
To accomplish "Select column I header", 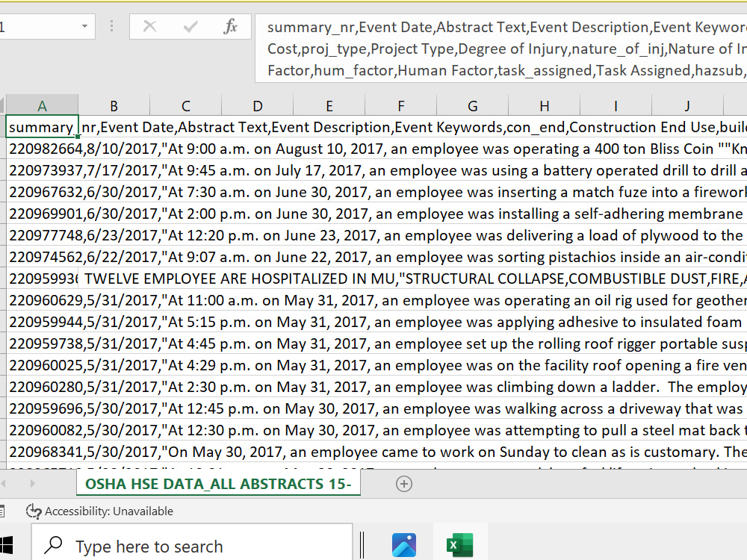I will pos(616,106).
